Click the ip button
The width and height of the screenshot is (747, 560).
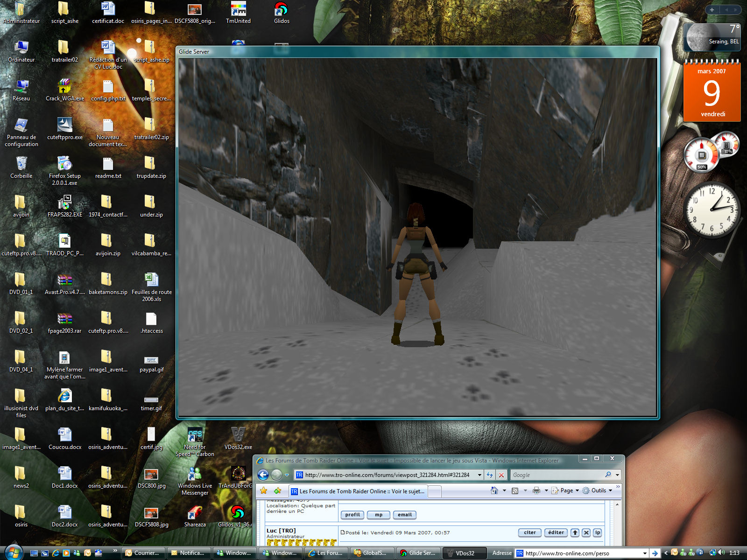pos(598,532)
